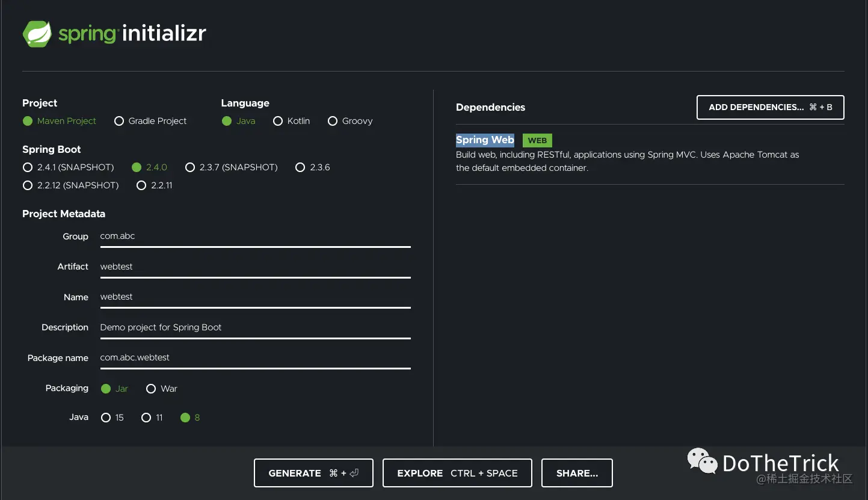Click the Dependencies heading

[490, 107]
